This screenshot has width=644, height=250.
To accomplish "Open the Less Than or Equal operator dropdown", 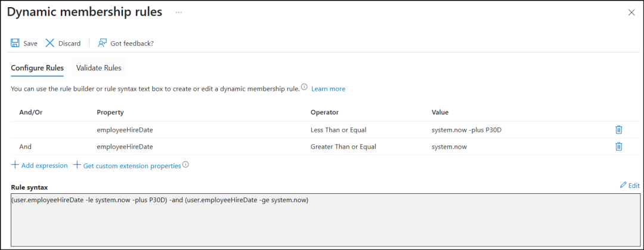I will click(x=338, y=129).
